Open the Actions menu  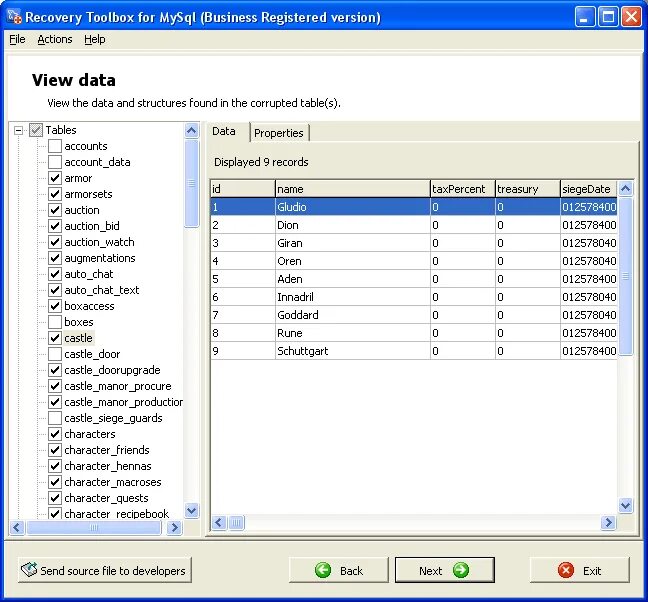[x=55, y=39]
